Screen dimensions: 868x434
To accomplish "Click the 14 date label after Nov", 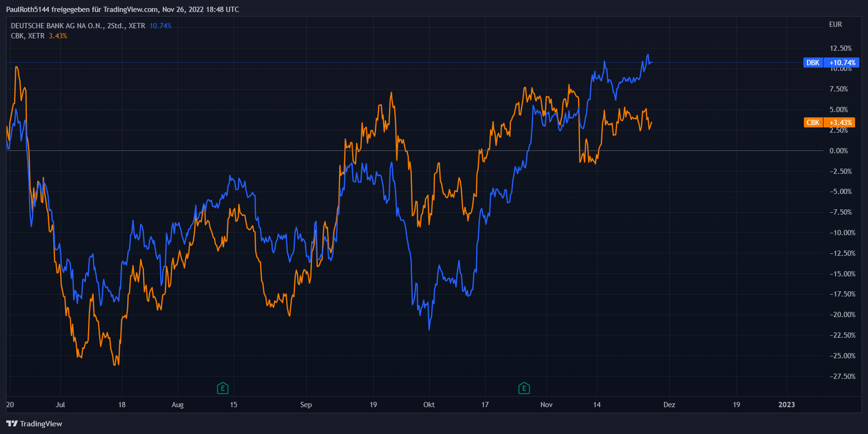I will click(x=597, y=405).
